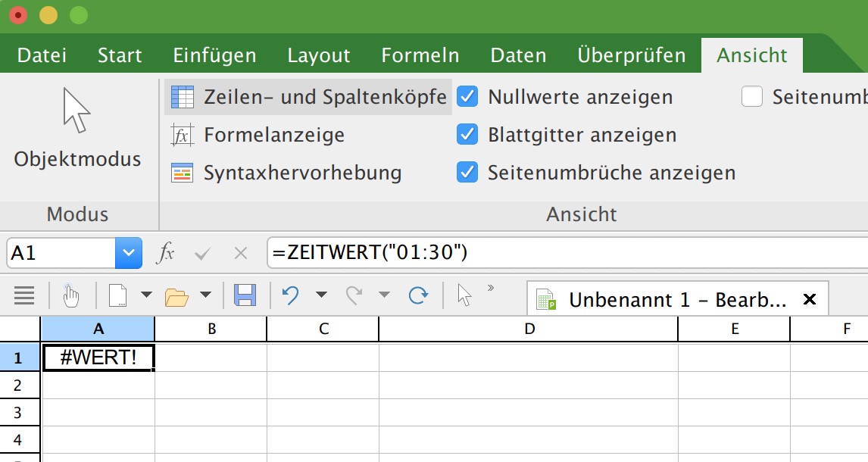This screenshot has height=462, width=868.
Task: Create a new document icon
Action: (x=117, y=295)
